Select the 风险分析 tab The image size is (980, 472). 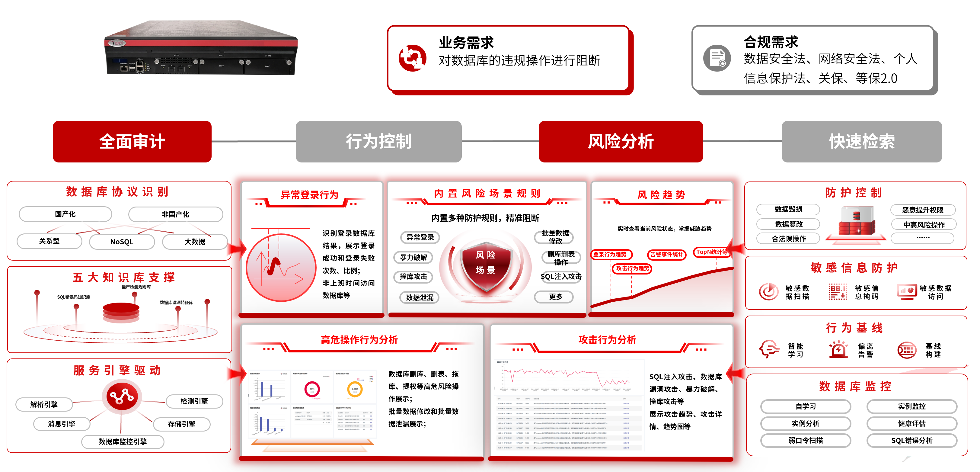coord(621,142)
